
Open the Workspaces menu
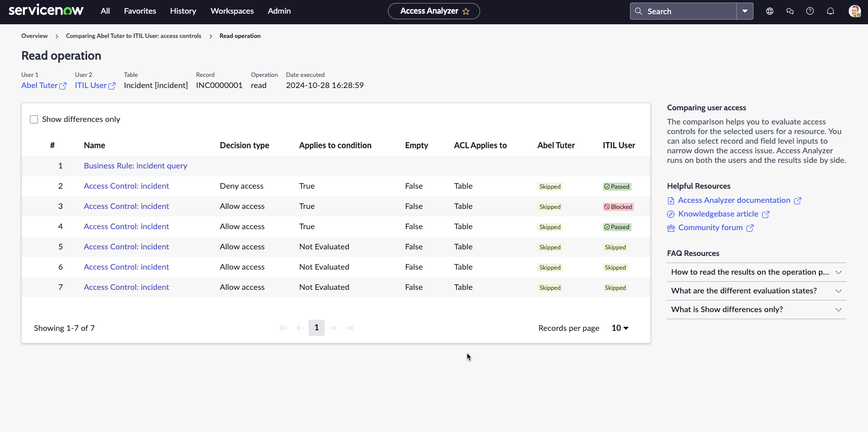[232, 11]
